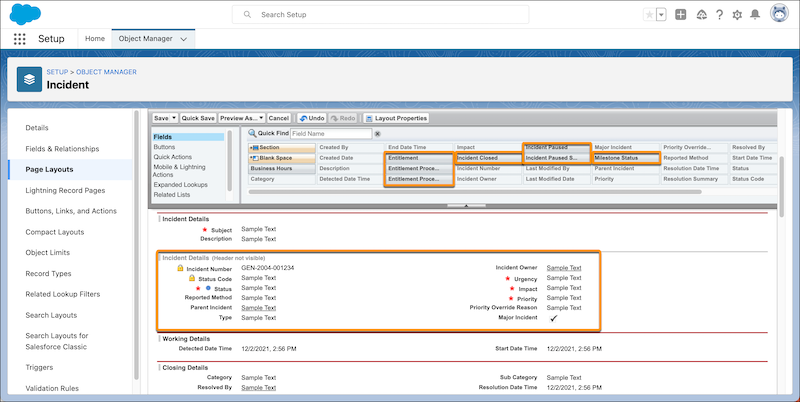
Task: Collapse the palette with the divider arrow
Action: click(466, 205)
